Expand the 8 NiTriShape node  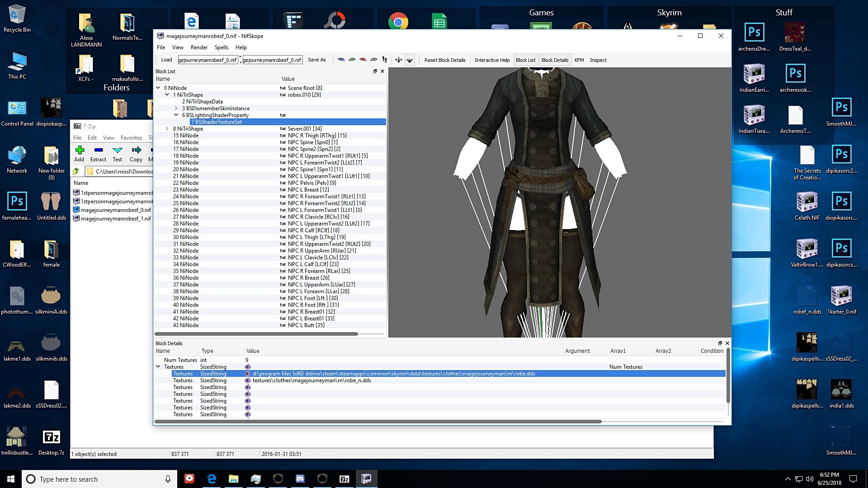[x=167, y=129]
